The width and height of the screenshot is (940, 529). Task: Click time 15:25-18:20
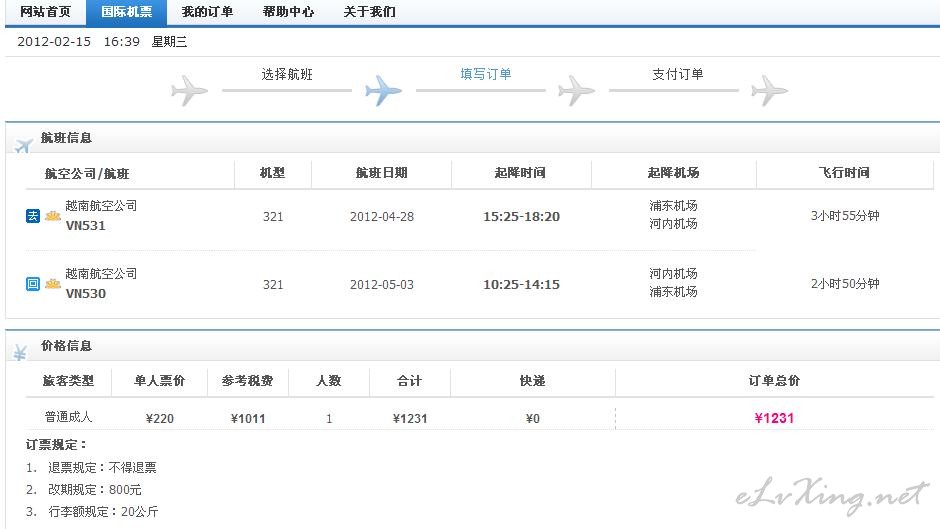(x=522, y=217)
